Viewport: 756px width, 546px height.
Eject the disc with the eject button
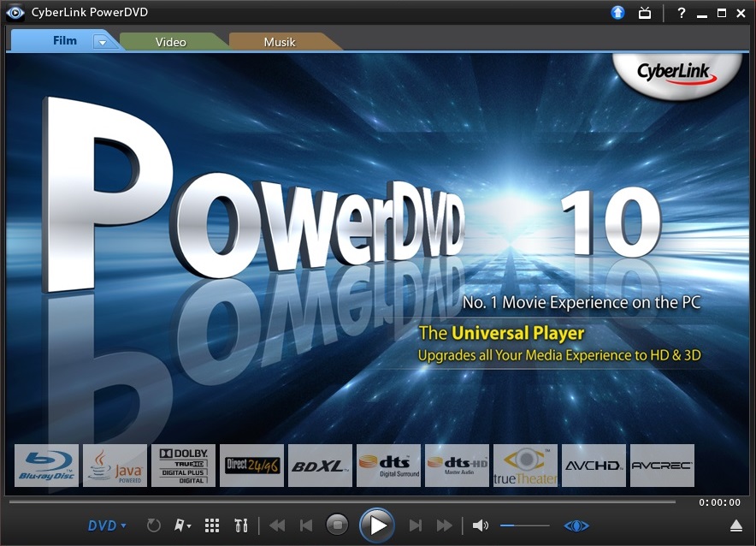735,525
